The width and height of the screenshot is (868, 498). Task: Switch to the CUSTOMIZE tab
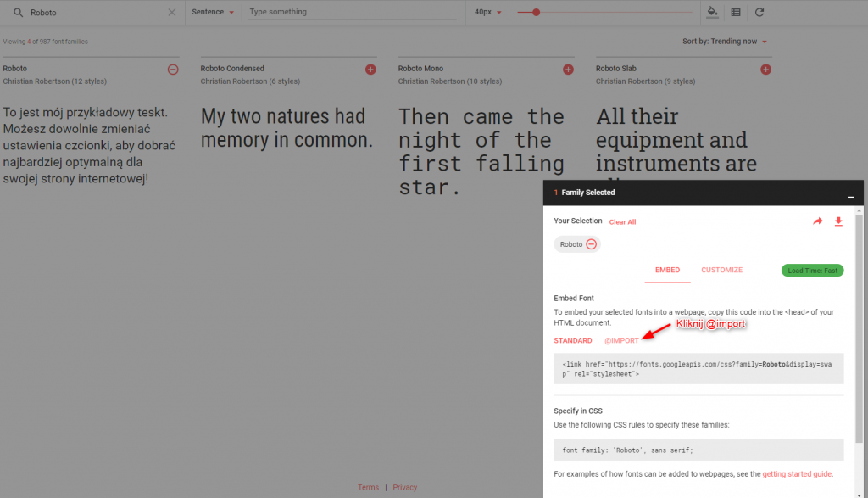[721, 270]
